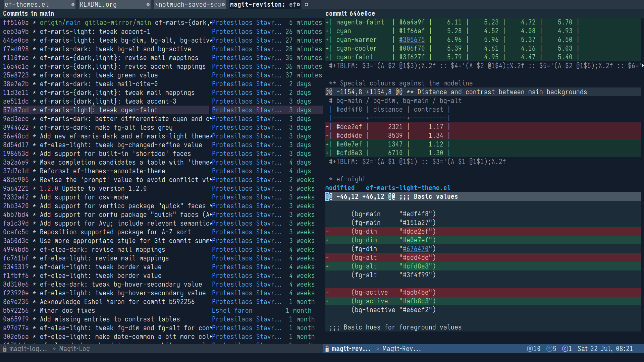
Task: Click the date Sat 22 Jul, 08:21
Action: pos(605,349)
